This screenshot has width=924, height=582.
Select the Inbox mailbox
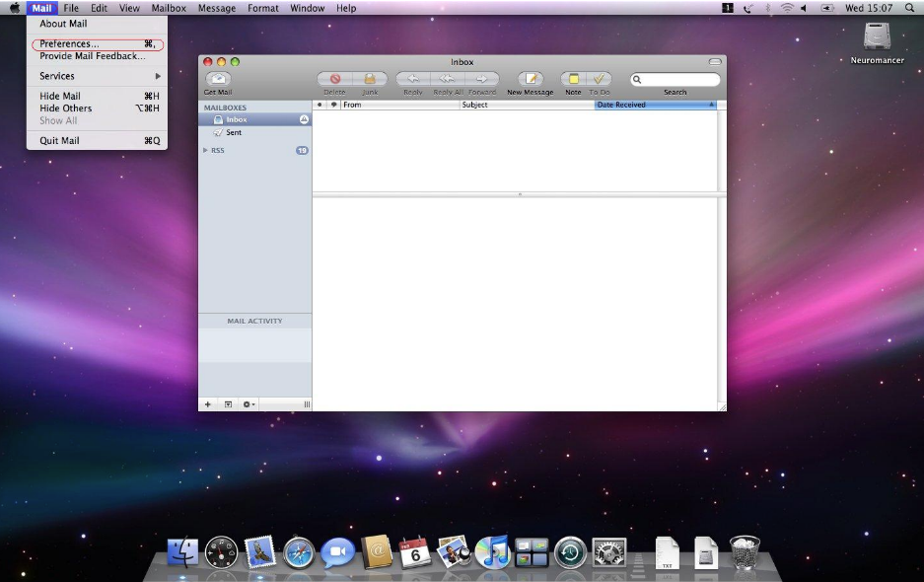pos(254,119)
